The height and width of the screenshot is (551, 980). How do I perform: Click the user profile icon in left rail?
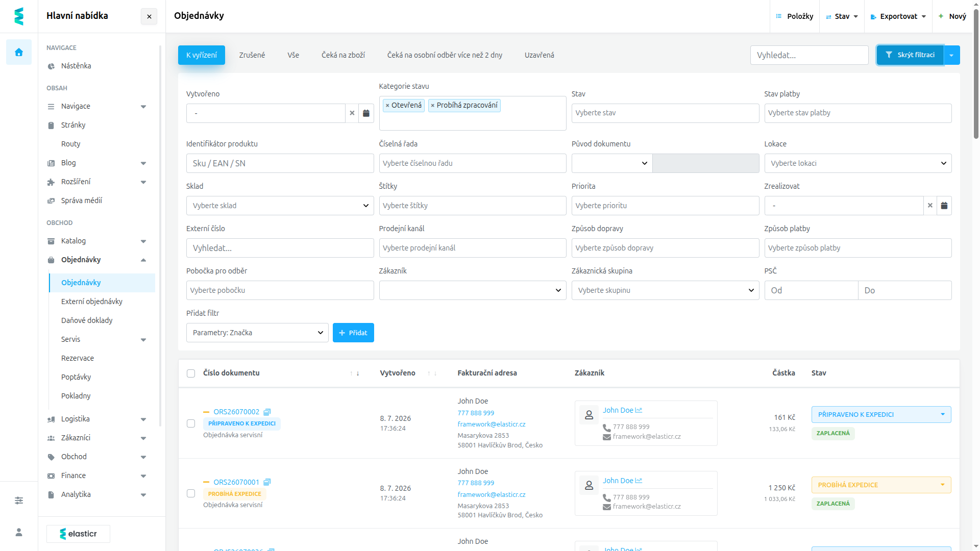[19, 532]
